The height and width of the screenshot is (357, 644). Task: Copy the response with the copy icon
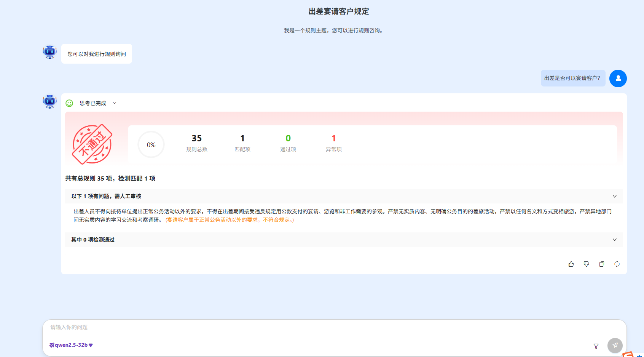pos(601,264)
